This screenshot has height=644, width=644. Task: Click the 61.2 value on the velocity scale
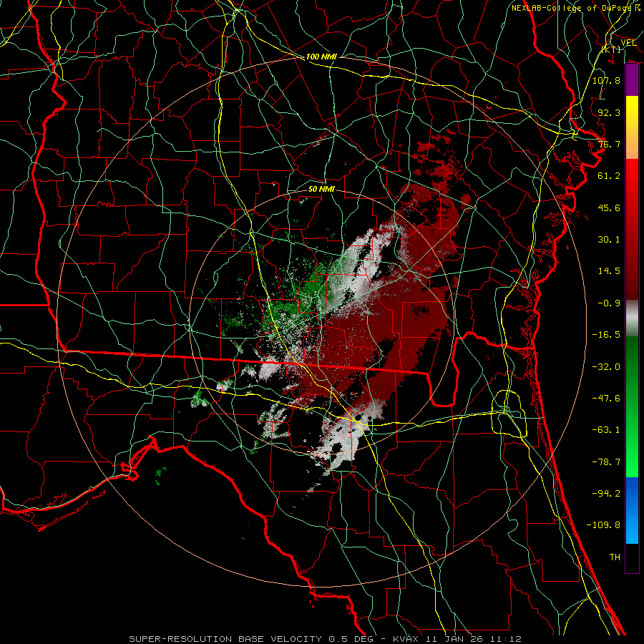pos(609,176)
